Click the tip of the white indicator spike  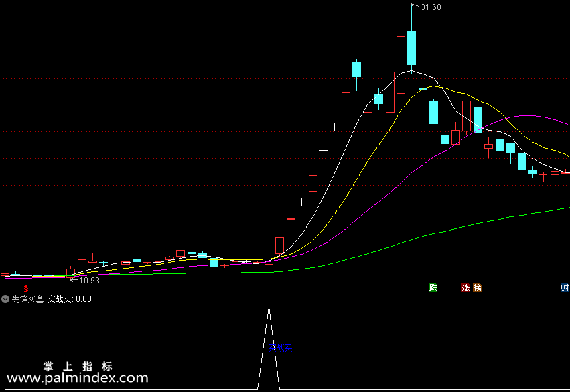point(269,308)
